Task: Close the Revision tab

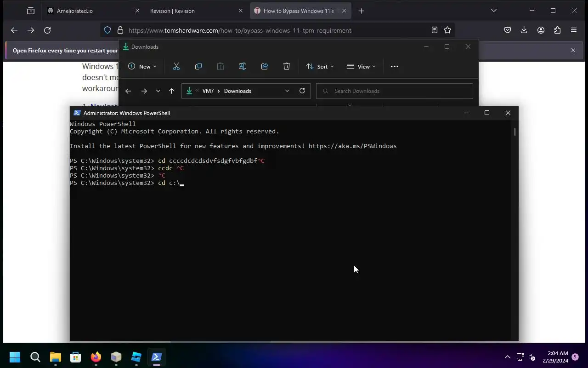Action: tap(241, 11)
